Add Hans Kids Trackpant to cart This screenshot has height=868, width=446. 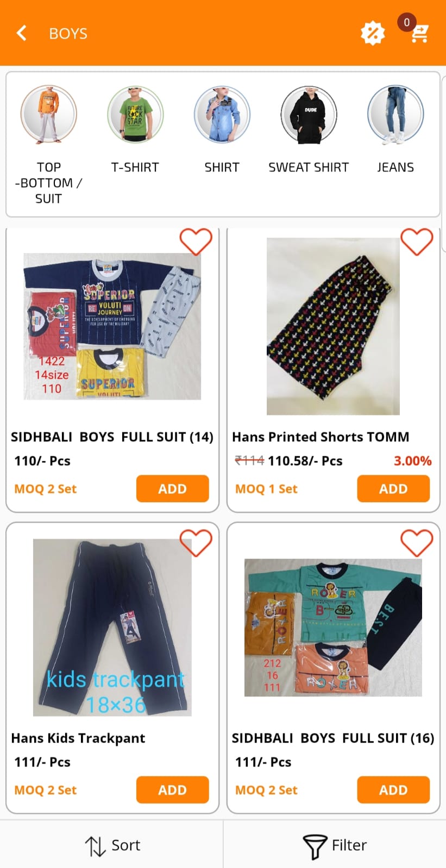pyautogui.click(x=172, y=790)
